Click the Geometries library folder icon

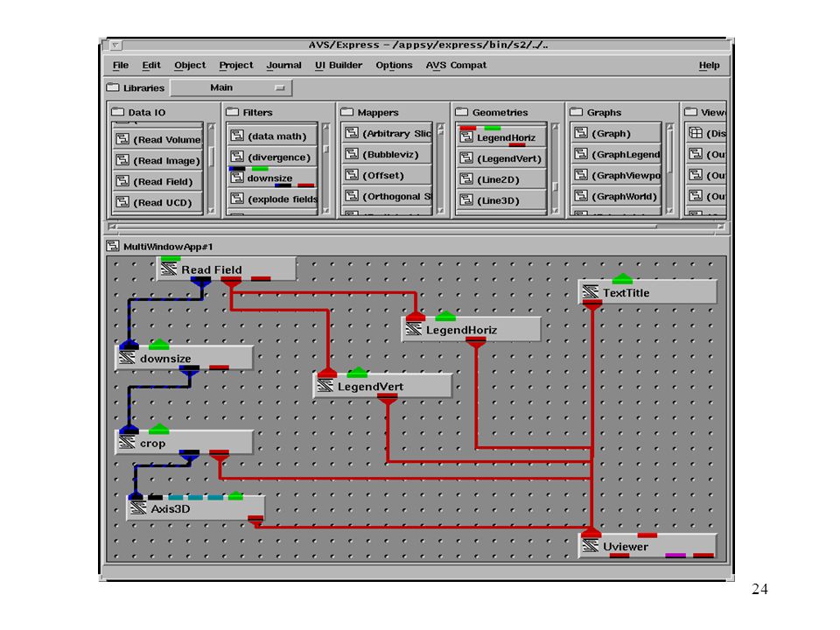point(461,112)
